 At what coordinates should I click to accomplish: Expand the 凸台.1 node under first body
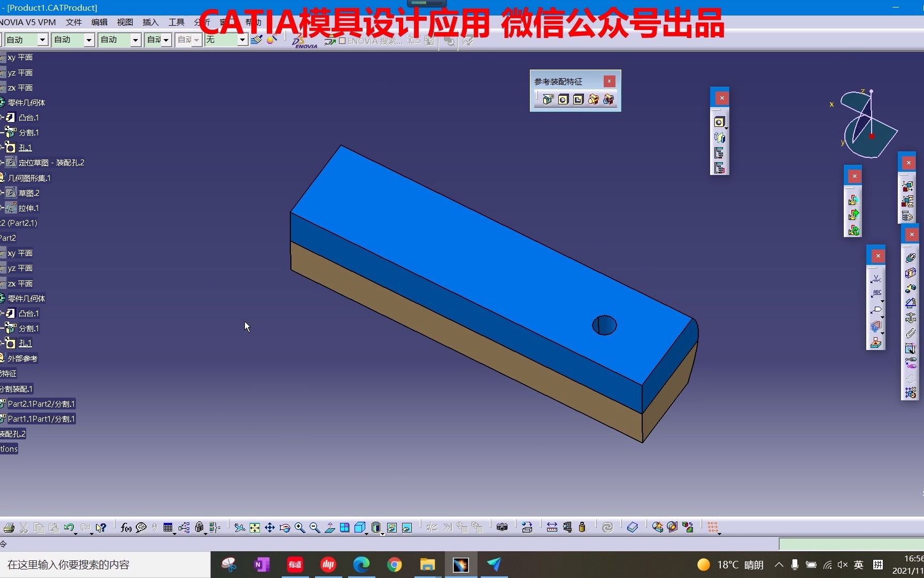[2, 117]
